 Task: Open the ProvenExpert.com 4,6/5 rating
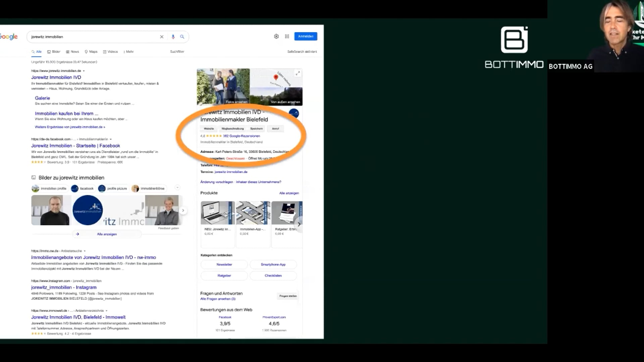[274, 323]
